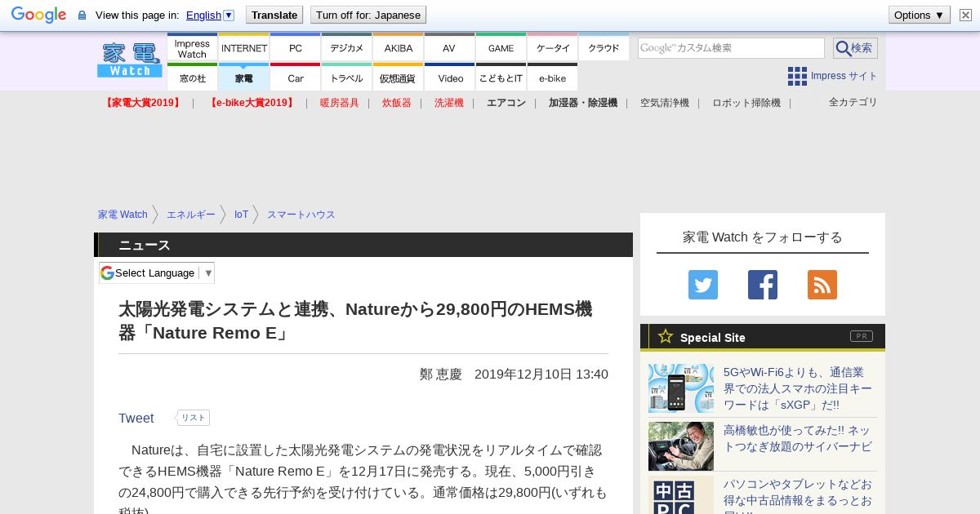Open the 空気清浄機 category link
Viewport: 980px width, 514px height.
[x=665, y=103]
